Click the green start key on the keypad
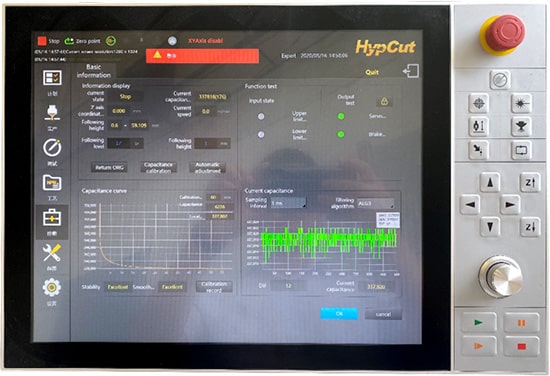 coord(478,322)
